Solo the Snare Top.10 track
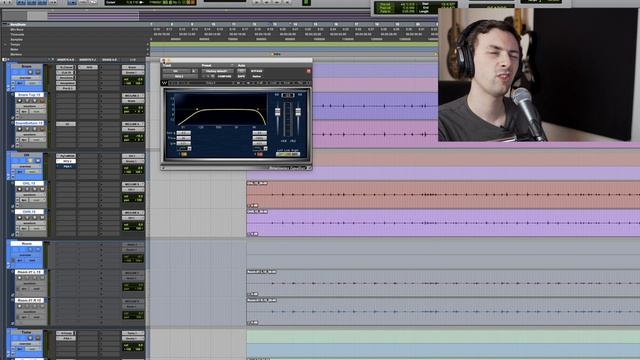This screenshot has width=640, height=360. (35, 101)
